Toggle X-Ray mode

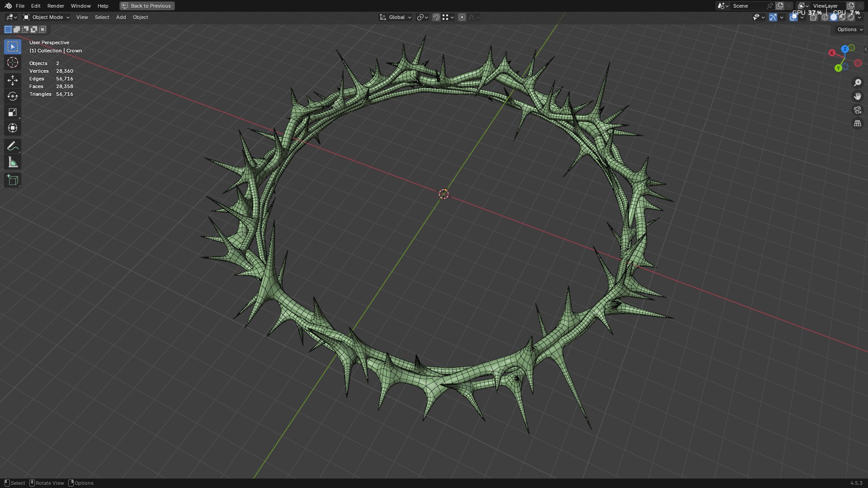(x=813, y=17)
